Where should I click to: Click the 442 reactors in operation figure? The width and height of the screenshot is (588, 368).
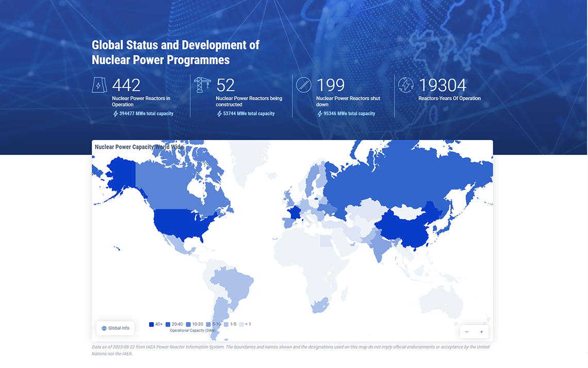pyautogui.click(x=126, y=85)
